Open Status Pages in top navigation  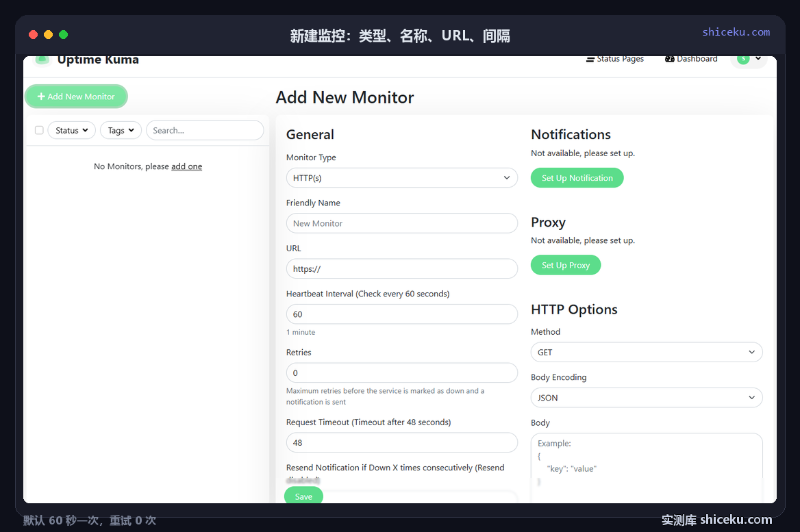tap(615, 59)
